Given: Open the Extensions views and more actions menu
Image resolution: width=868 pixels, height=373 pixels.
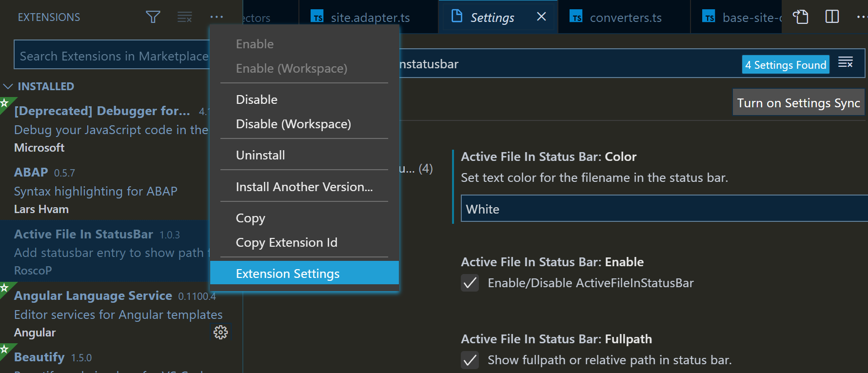Looking at the screenshot, I should [x=217, y=17].
